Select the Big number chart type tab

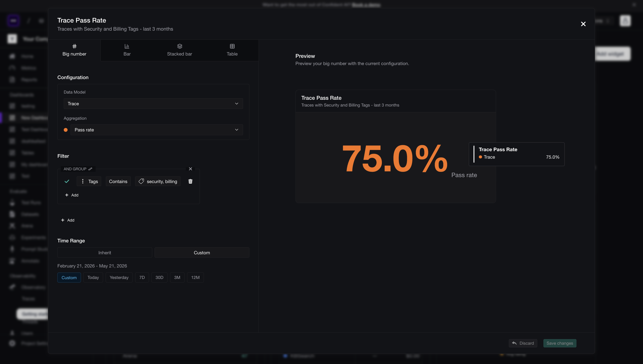coord(74,50)
